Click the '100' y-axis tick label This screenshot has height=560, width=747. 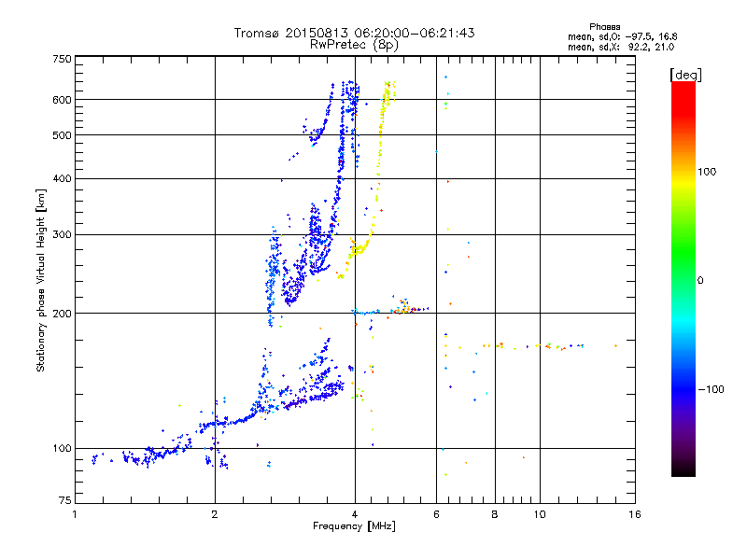coord(62,449)
